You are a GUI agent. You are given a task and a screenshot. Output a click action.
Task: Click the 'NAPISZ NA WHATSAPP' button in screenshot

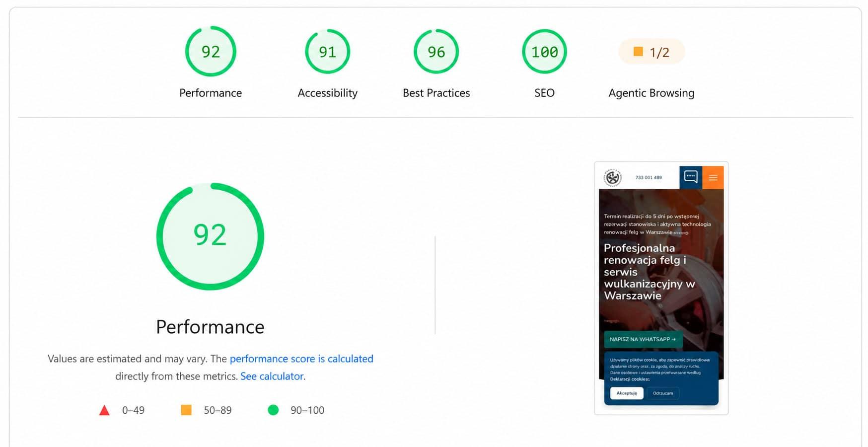pyautogui.click(x=643, y=339)
